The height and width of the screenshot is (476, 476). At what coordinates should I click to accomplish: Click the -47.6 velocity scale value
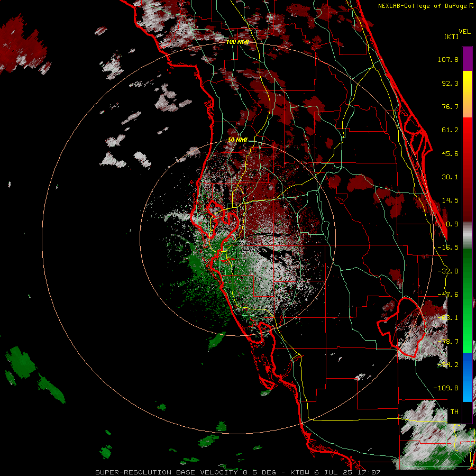[x=448, y=295]
